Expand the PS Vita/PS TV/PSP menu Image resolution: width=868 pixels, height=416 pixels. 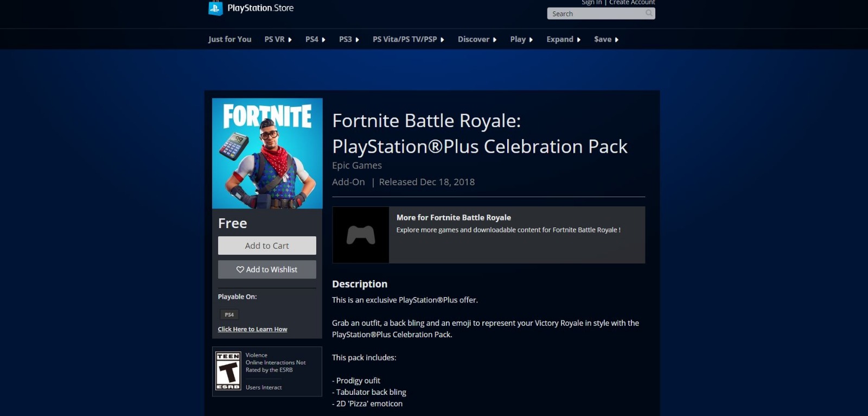[409, 39]
